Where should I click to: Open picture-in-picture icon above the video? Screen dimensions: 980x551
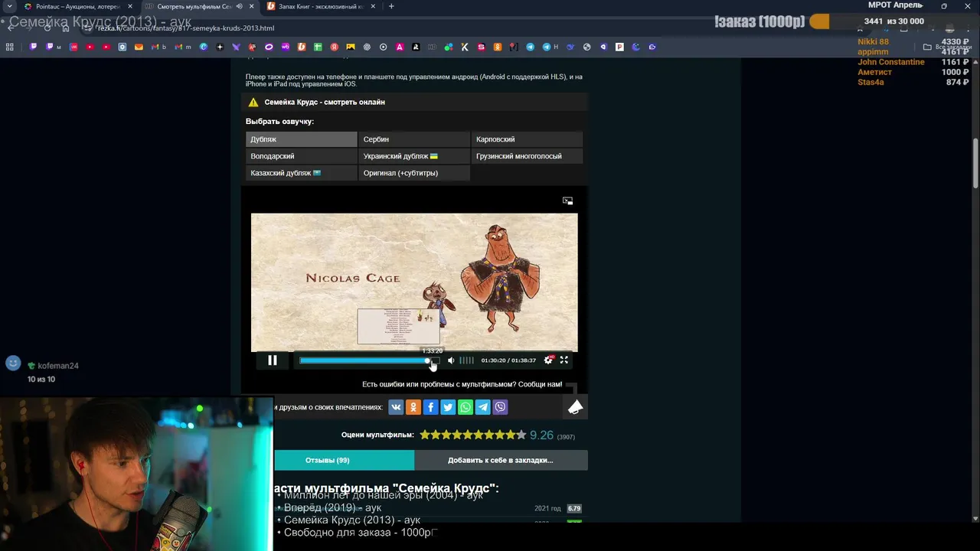[567, 201]
